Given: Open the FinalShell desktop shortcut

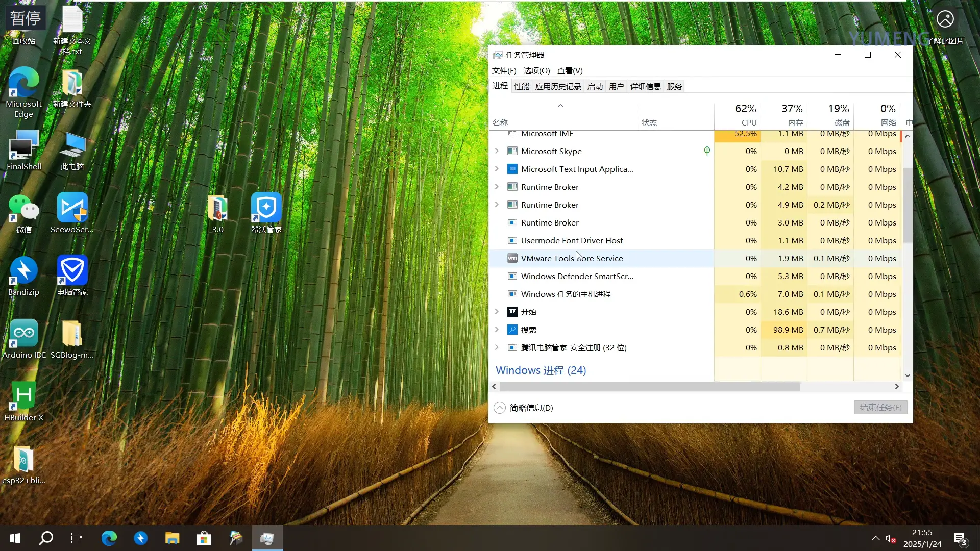Looking at the screenshot, I should coord(23,146).
